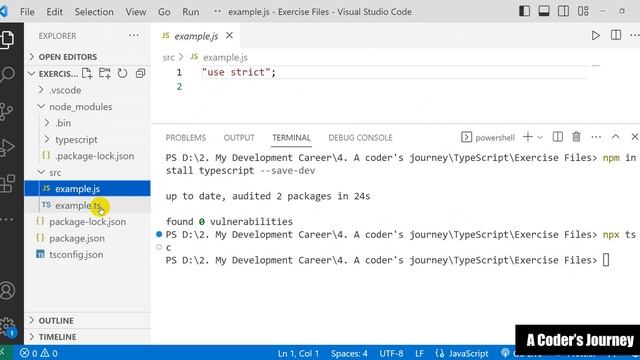Expand the Outline section
640x360 pixels.
(87, 320)
